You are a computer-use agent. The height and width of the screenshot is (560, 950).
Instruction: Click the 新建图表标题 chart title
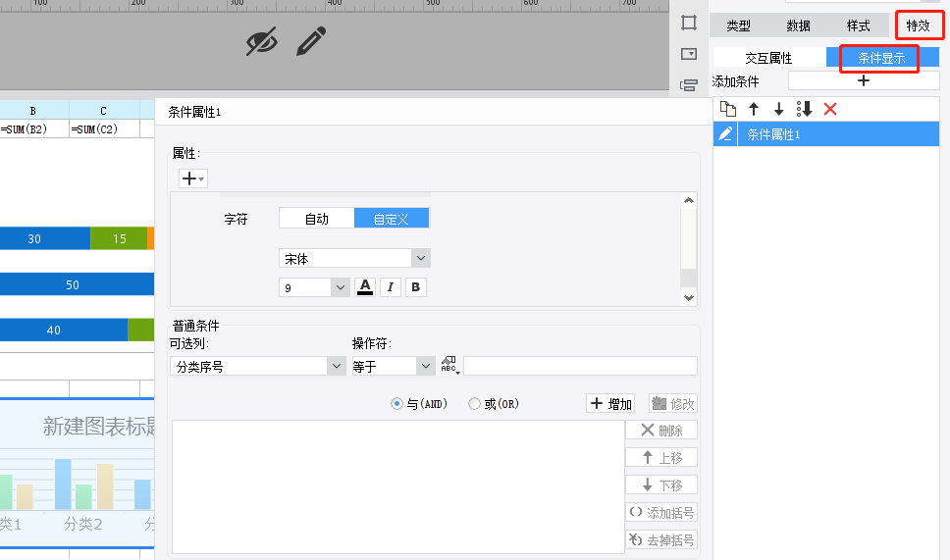click(x=99, y=427)
